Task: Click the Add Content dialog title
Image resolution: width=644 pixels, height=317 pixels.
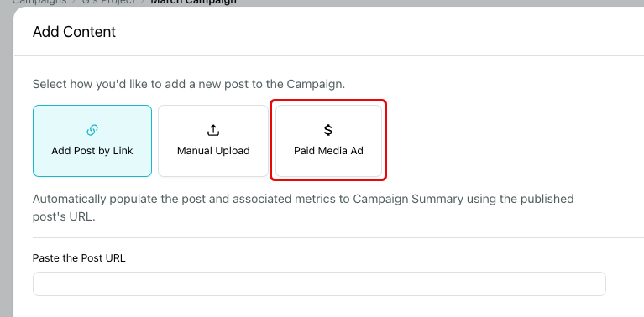Action: tap(75, 32)
